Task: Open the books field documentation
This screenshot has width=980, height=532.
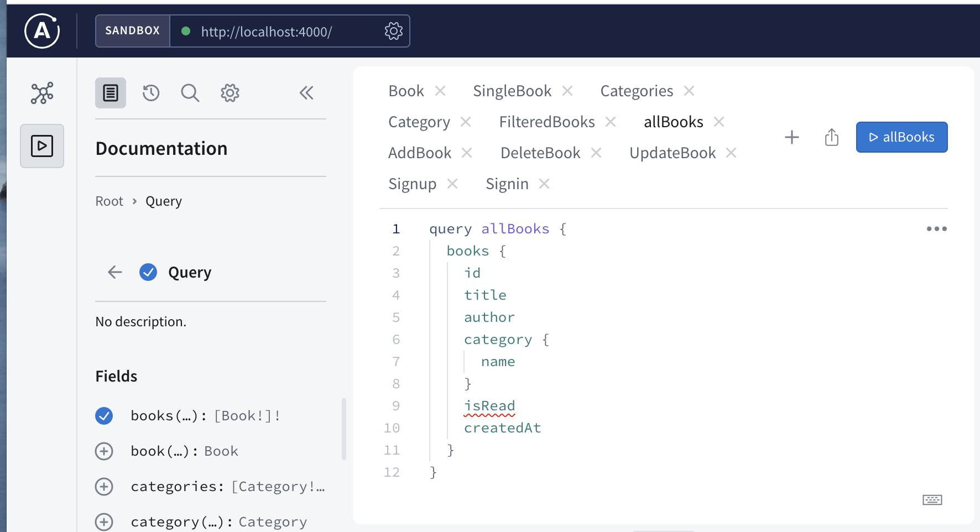Action: click(x=206, y=416)
